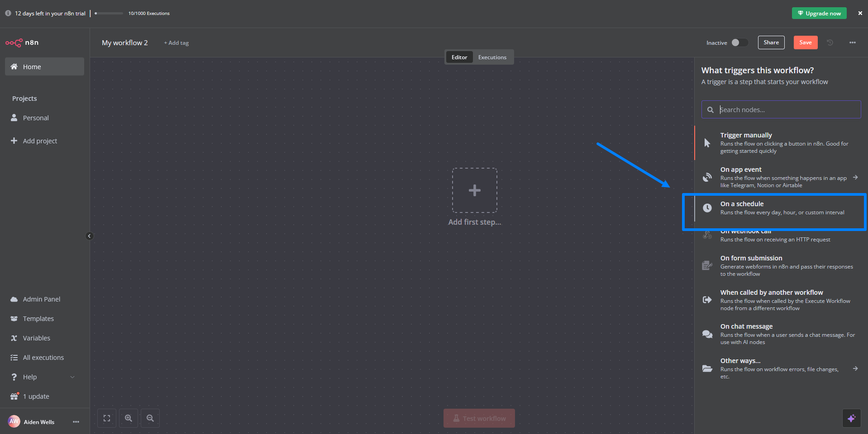
Task: Click the Share button
Action: coord(771,42)
